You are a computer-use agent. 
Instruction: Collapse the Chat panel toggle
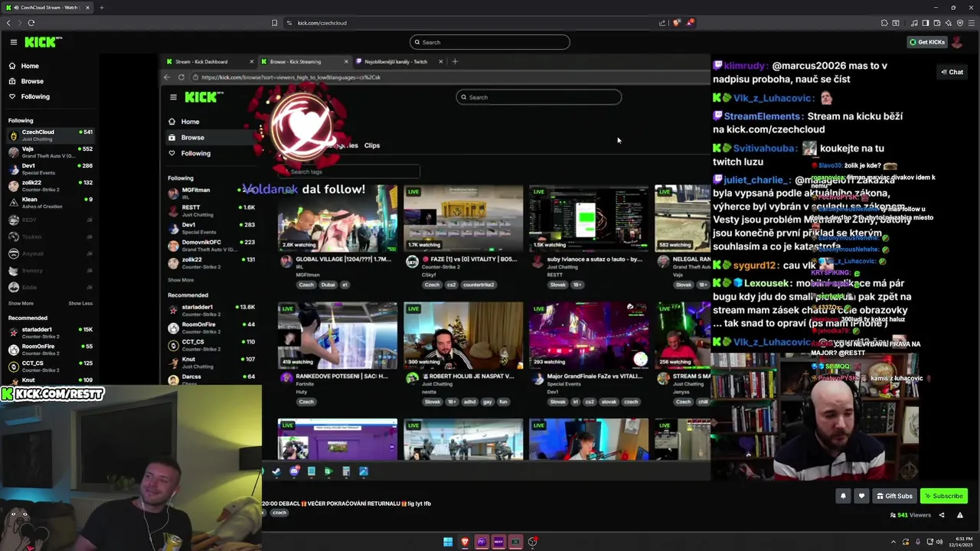coord(952,72)
